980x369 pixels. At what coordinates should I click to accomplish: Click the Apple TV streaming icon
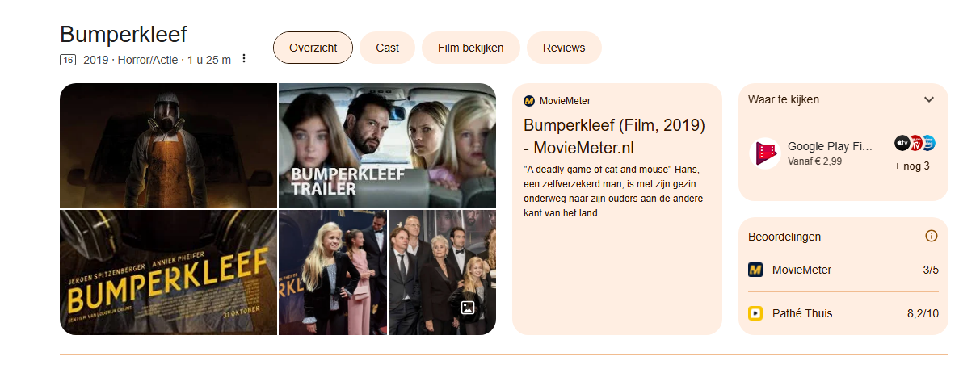pyautogui.click(x=902, y=143)
